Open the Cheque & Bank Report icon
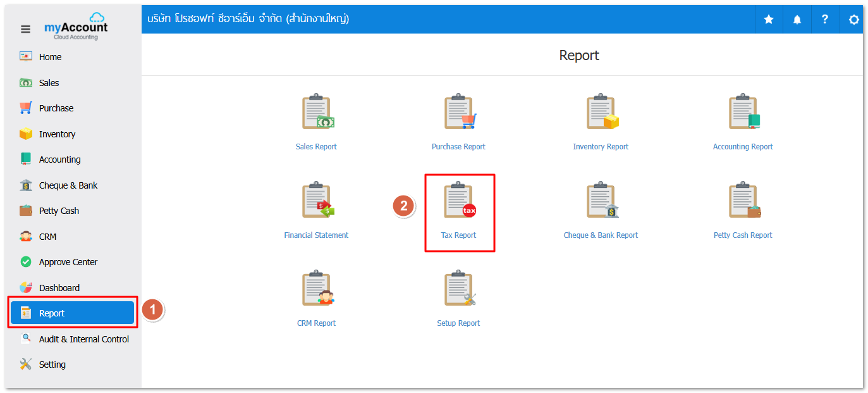 601,203
